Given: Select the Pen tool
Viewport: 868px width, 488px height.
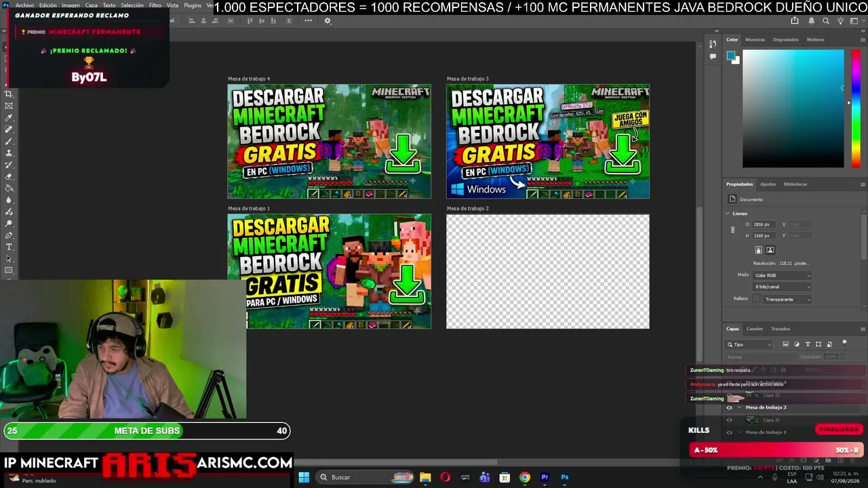Looking at the screenshot, I should pos(9,235).
